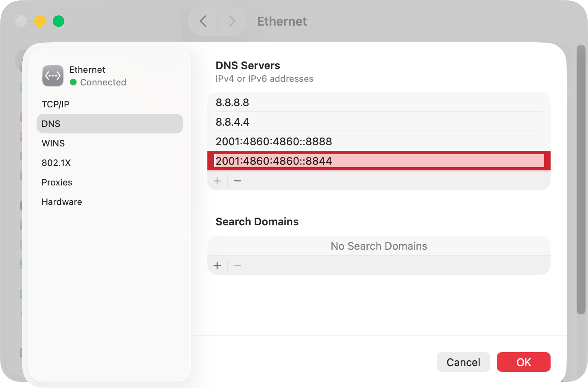Open the Proxies settings section
Image resolution: width=588 pixels, height=388 pixels.
(57, 182)
